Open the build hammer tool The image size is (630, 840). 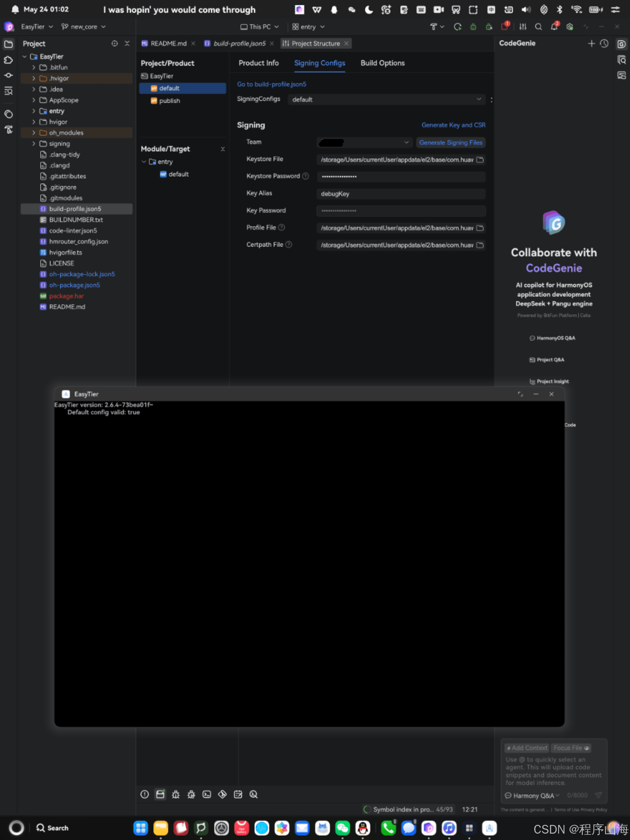pos(434,27)
